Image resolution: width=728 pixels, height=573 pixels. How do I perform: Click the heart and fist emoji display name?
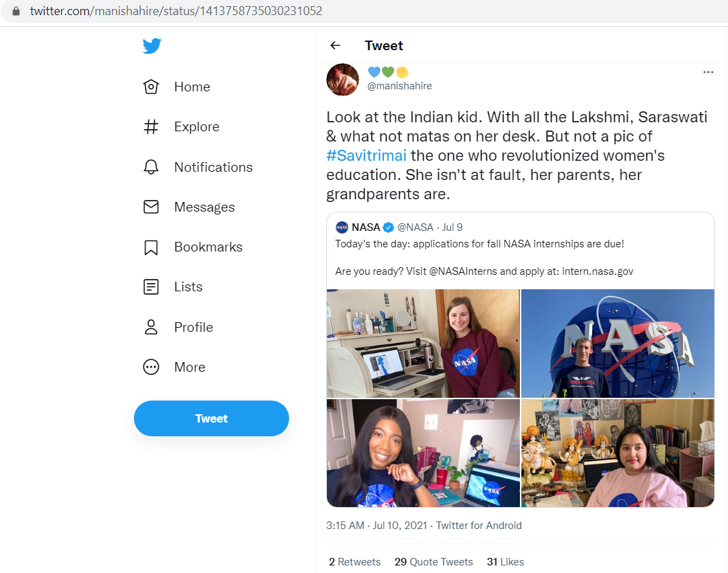coord(388,72)
